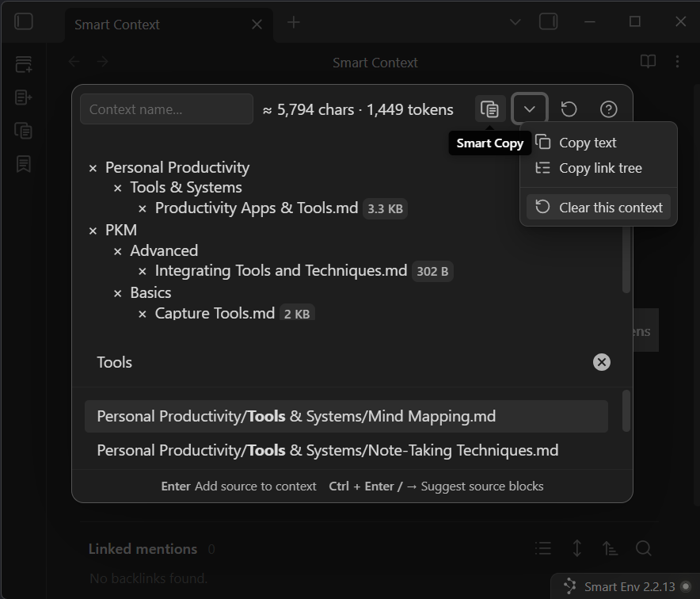Click the Smart Copy clipboard icon

point(490,109)
